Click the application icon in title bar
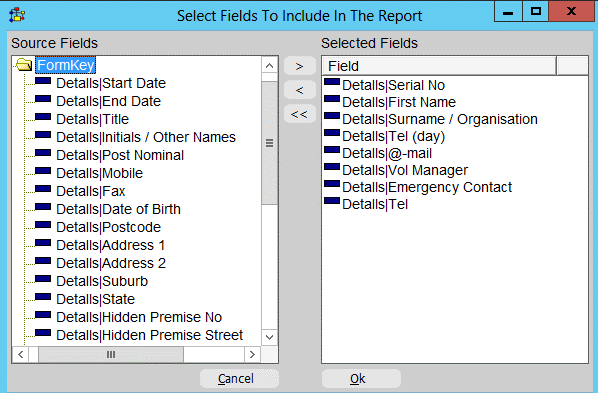 coord(17,16)
